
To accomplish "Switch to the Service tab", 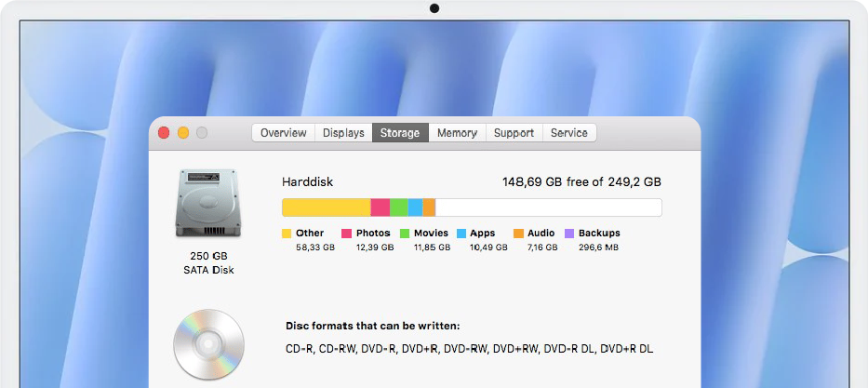I will click(568, 133).
